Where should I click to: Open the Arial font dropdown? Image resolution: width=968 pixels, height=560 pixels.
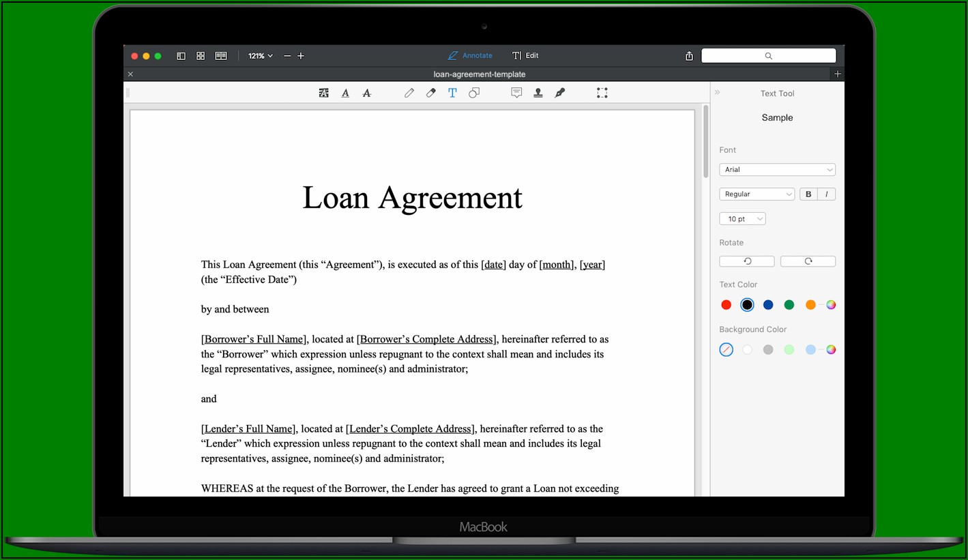point(777,170)
